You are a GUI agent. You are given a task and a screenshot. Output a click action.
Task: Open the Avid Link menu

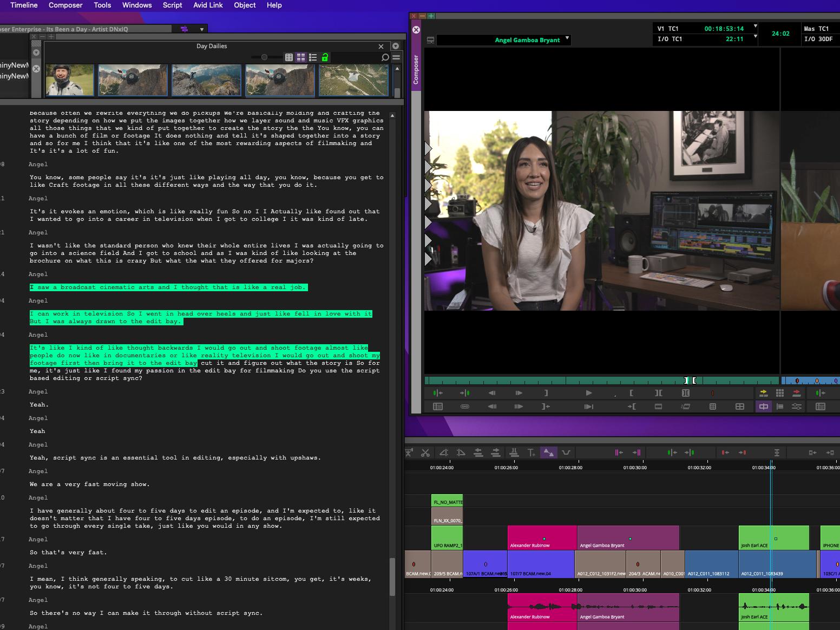tap(208, 5)
